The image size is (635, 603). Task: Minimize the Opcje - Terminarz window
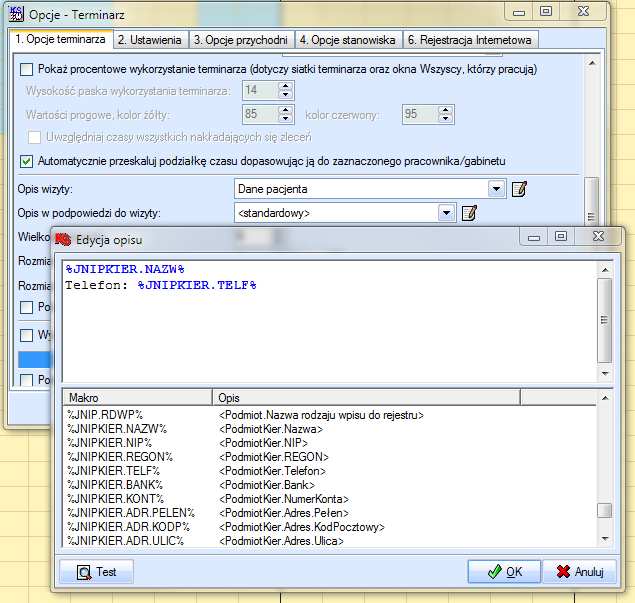[x=519, y=11]
